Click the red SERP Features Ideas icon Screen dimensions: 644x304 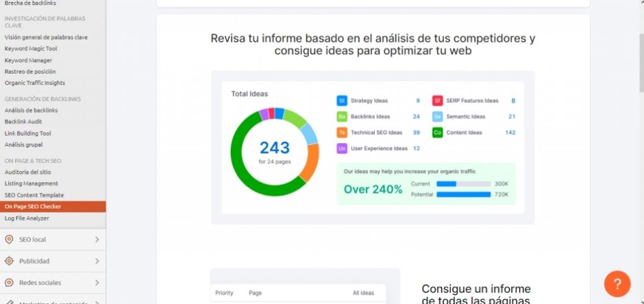coord(438,100)
